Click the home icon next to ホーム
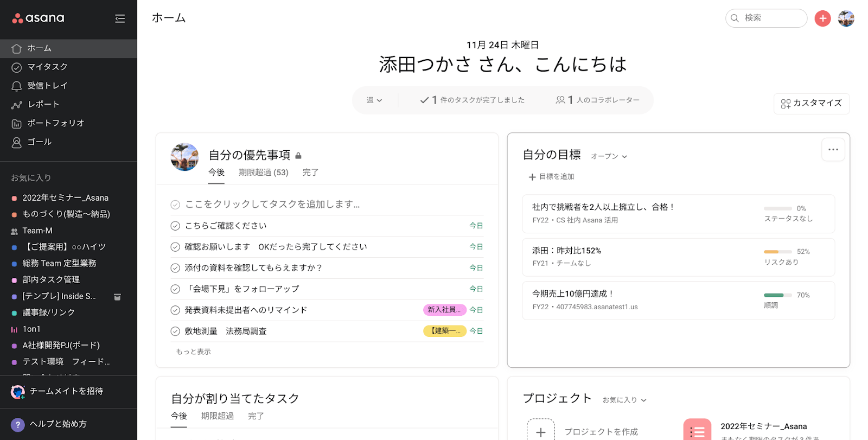The height and width of the screenshot is (440, 868). click(x=17, y=48)
